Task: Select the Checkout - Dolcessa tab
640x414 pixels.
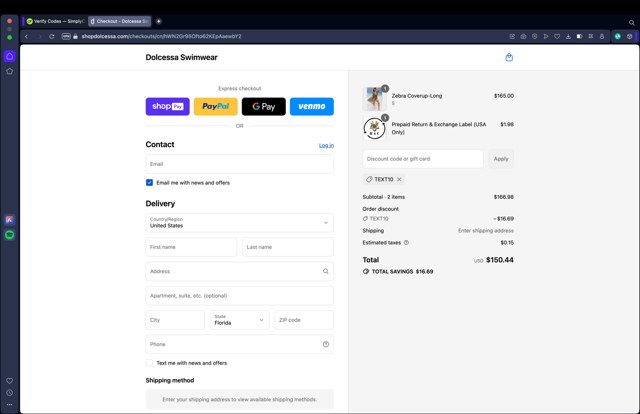Action: (x=120, y=21)
